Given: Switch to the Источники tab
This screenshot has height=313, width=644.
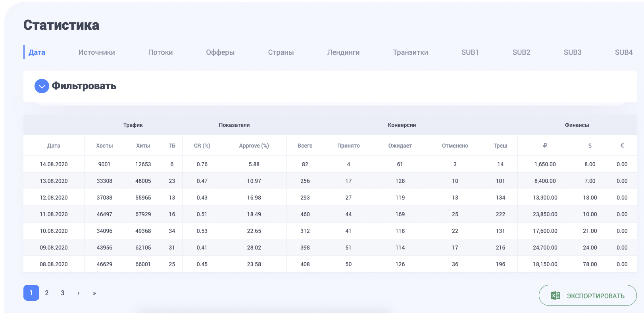Looking at the screenshot, I should 96,52.
